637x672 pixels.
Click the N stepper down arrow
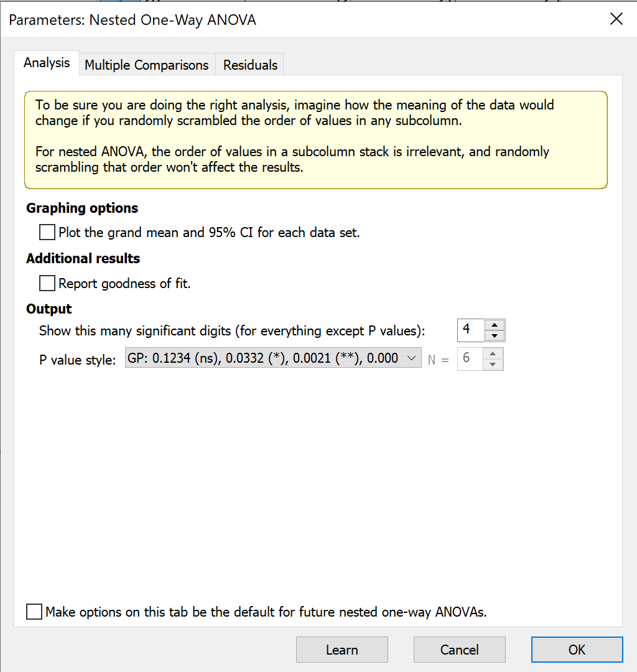click(x=493, y=365)
